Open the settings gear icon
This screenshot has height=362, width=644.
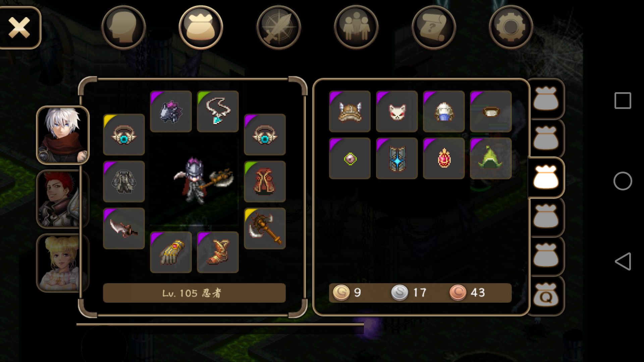click(x=511, y=27)
